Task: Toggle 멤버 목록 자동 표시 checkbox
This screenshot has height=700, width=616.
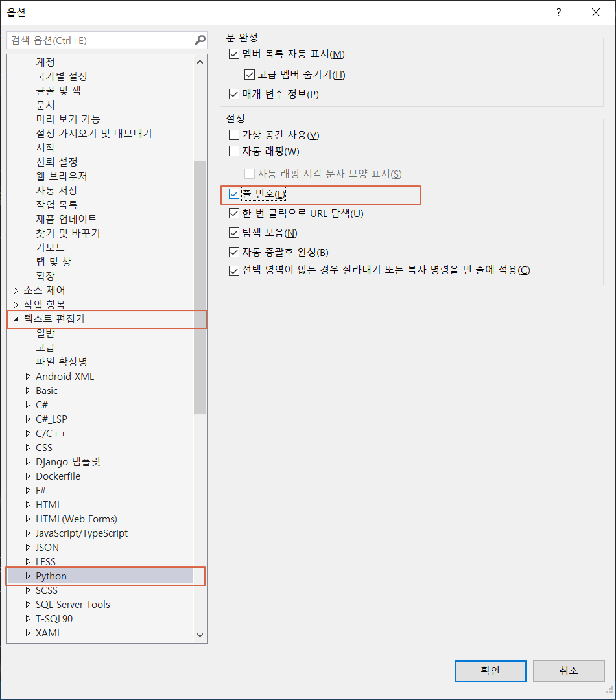Action: pyautogui.click(x=233, y=54)
